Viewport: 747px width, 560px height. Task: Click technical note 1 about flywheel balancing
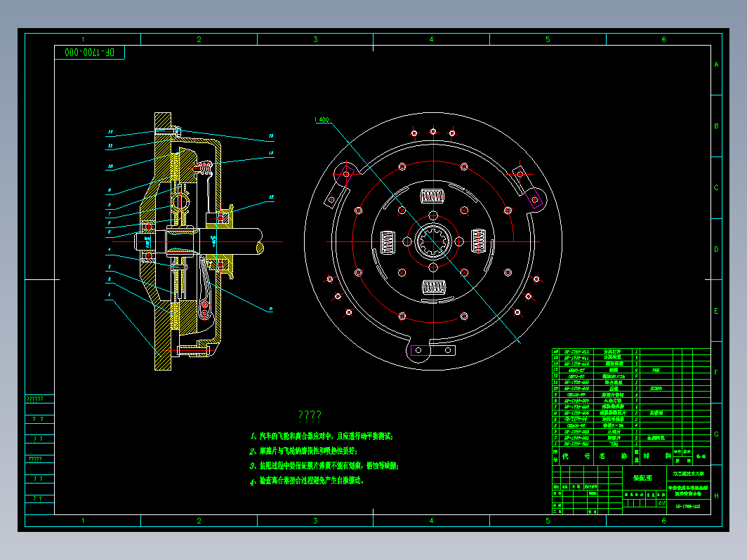click(x=322, y=436)
